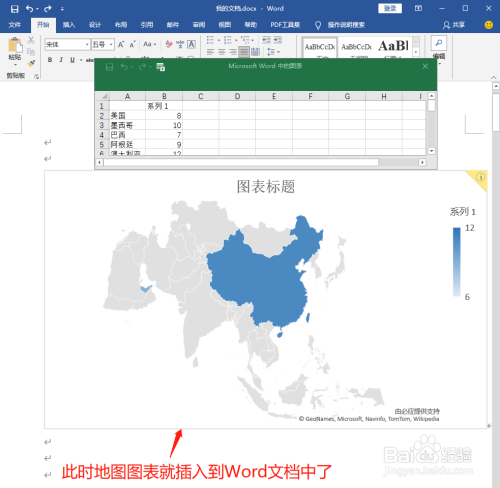Open the Change Case Aa dropdown
Viewport: 500px width, 488px height.
pyautogui.click(x=150, y=44)
